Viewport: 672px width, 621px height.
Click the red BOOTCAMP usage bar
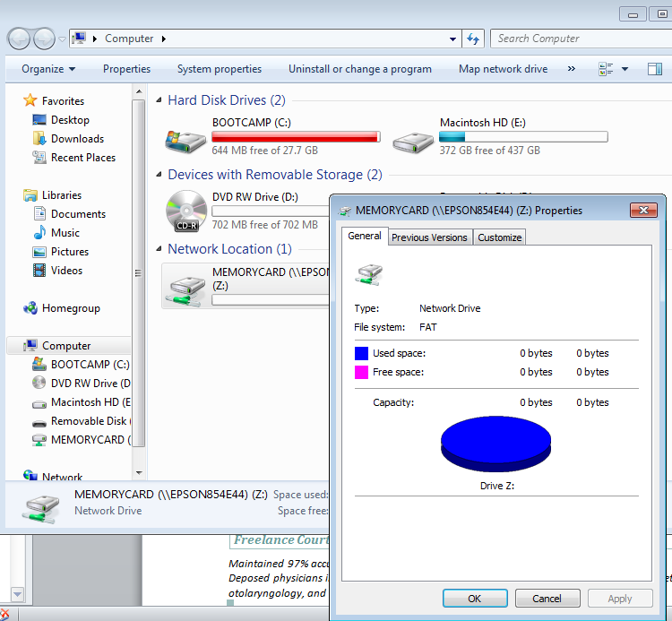pyautogui.click(x=296, y=137)
